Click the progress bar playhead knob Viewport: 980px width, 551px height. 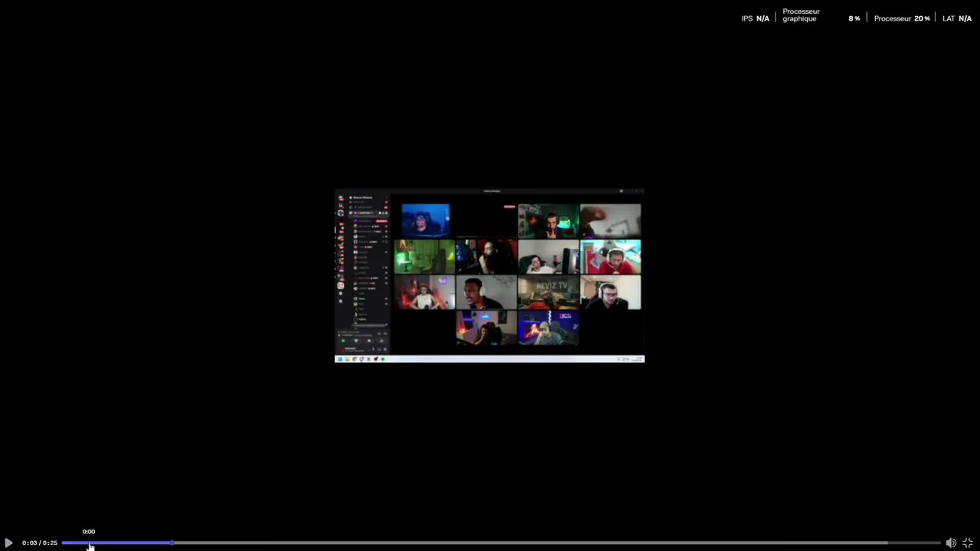tap(172, 543)
